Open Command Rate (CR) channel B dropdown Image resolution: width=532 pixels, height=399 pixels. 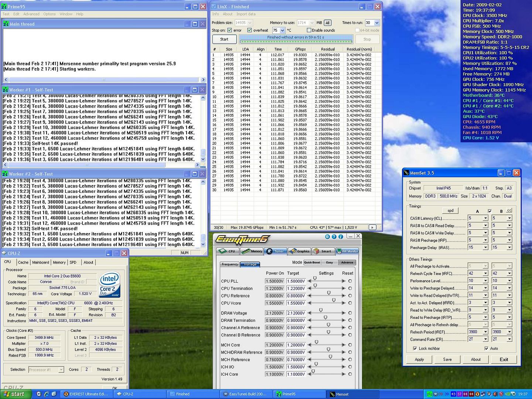click(x=509, y=339)
